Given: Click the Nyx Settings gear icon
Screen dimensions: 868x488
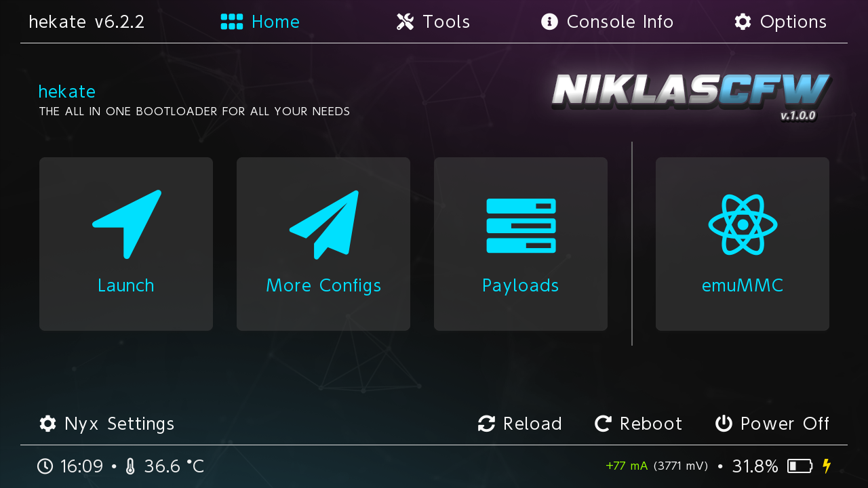Looking at the screenshot, I should [x=47, y=424].
